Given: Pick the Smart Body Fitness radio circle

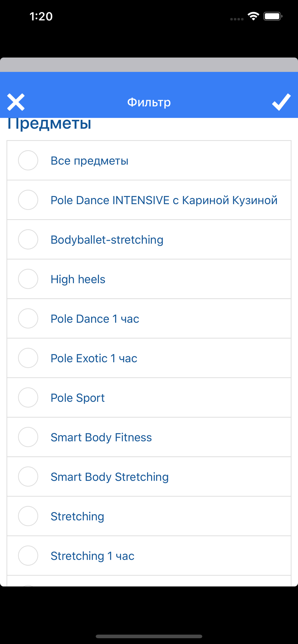Looking at the screenshot, I should point(28,437).
